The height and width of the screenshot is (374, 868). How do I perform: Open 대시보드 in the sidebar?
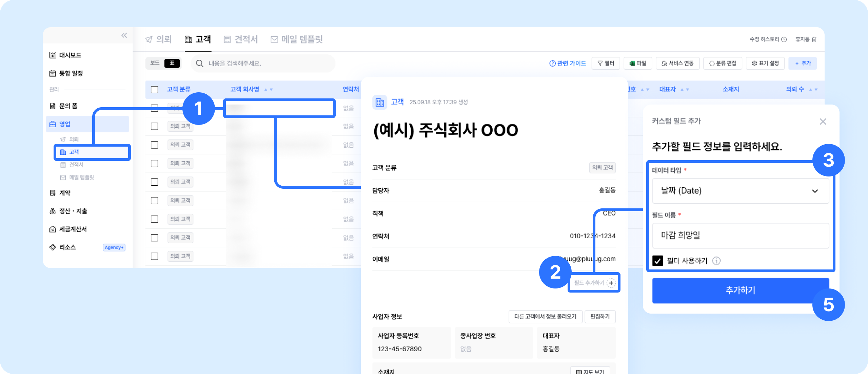[70, 55]
